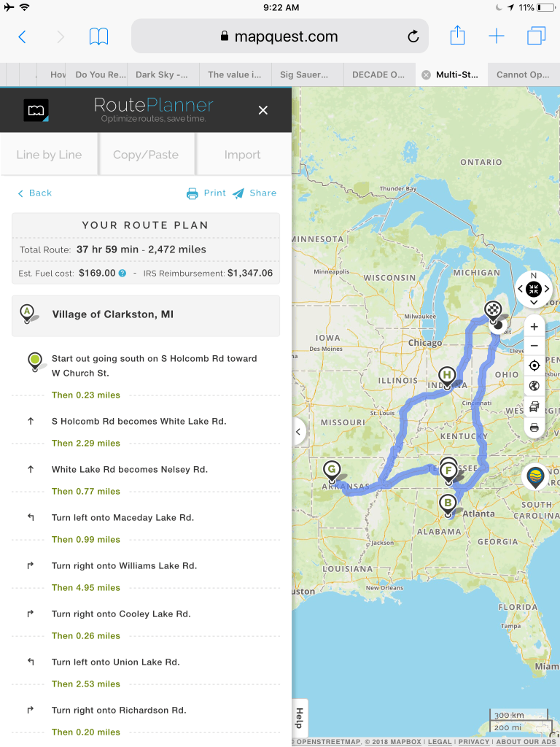Image resolution: width=560 pixels, height=747 pixels.
Task: Click the fuel cost help question icon
Action: pos(122,274)
